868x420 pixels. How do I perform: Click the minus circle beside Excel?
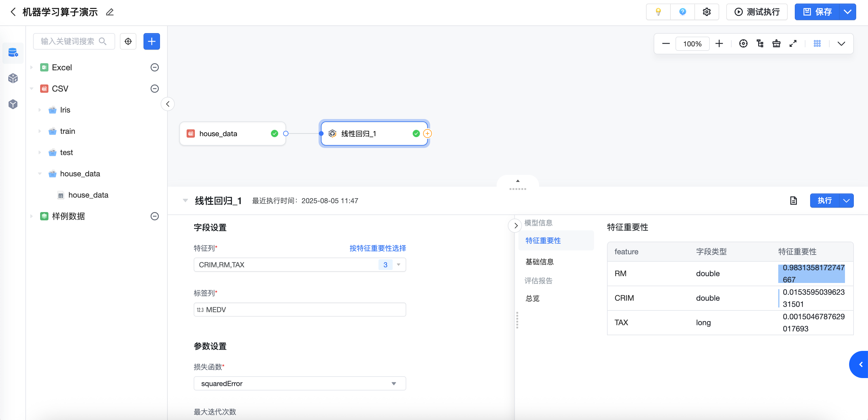154,67
